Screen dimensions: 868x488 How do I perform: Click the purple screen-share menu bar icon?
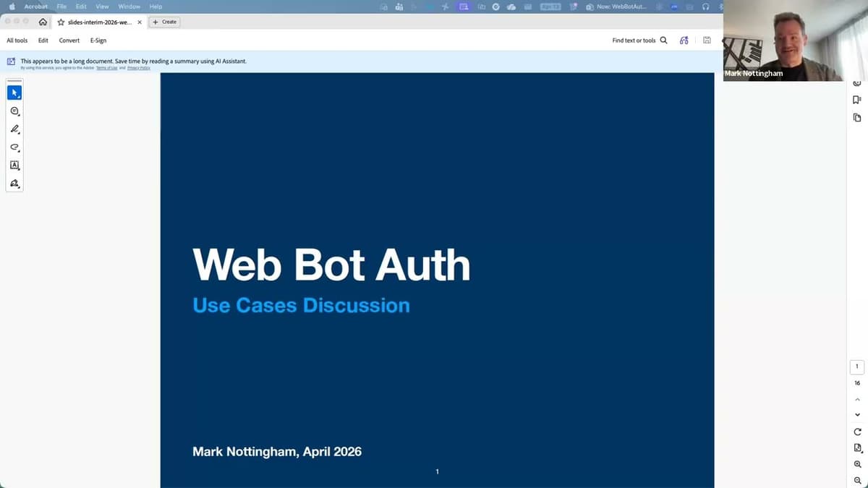464,7
